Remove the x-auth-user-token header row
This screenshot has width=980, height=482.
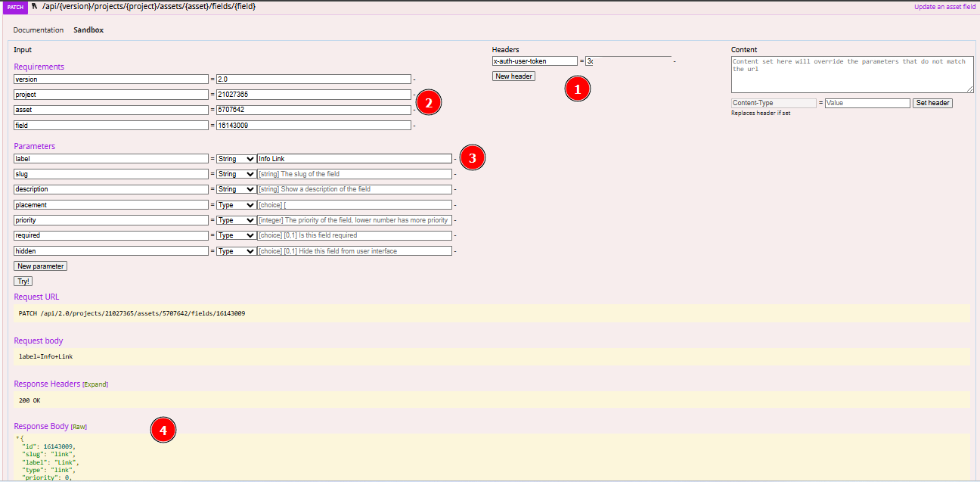point(675,61)
